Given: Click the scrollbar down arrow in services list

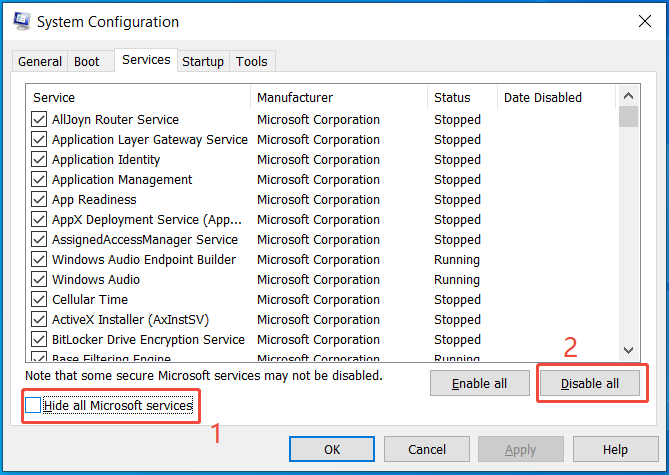Looking at the screenshot, I should click(x=628, y=350).
